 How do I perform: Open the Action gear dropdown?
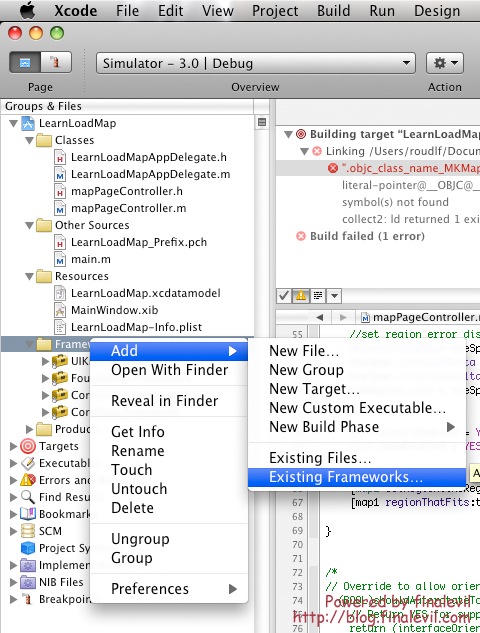pyautogui.click(x=444, y=63)
